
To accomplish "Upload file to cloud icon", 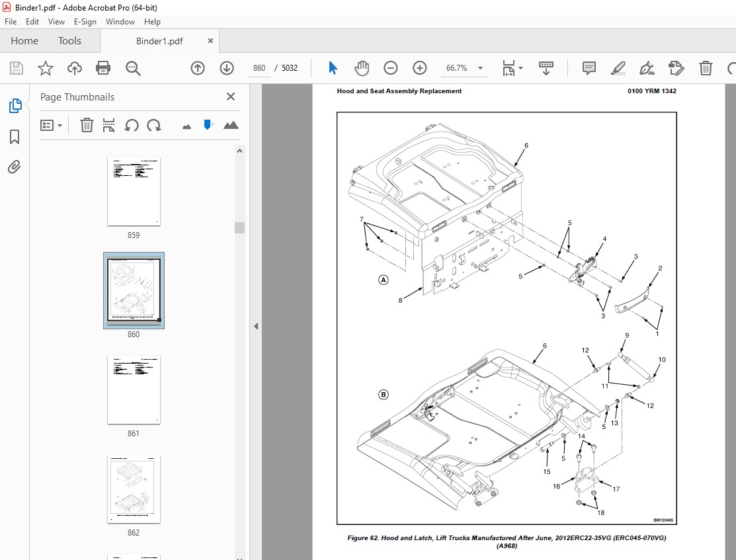I will 74,68.
